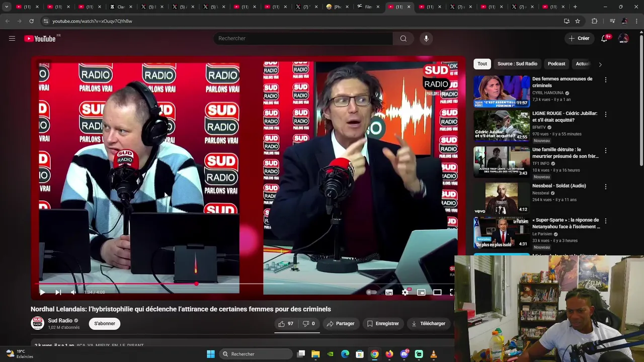Switch to theater mode
Image resolution: width=644 pixels, height=362 pixels.
tap(437, 292)
